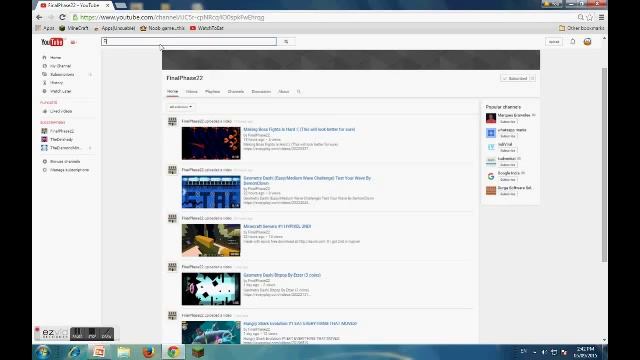The height and width of the screenshot is (360, 640).
Task: Switch to the Channels tab
Action: [x=236, y=92]
